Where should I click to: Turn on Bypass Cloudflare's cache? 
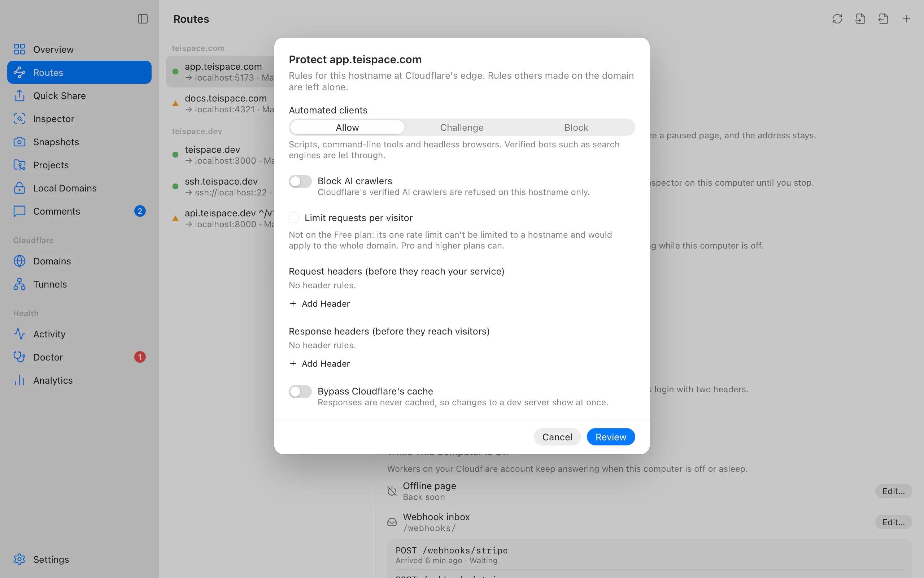[x=300, y=392]
